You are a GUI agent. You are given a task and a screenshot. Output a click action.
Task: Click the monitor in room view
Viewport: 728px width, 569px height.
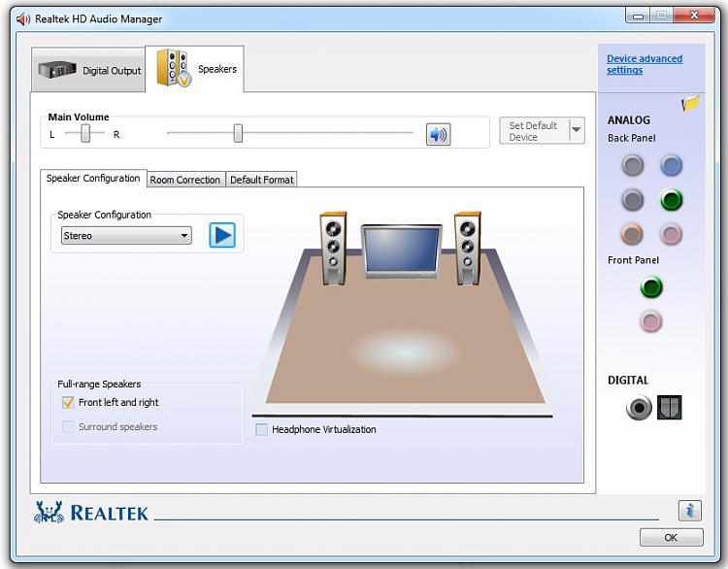402,251
